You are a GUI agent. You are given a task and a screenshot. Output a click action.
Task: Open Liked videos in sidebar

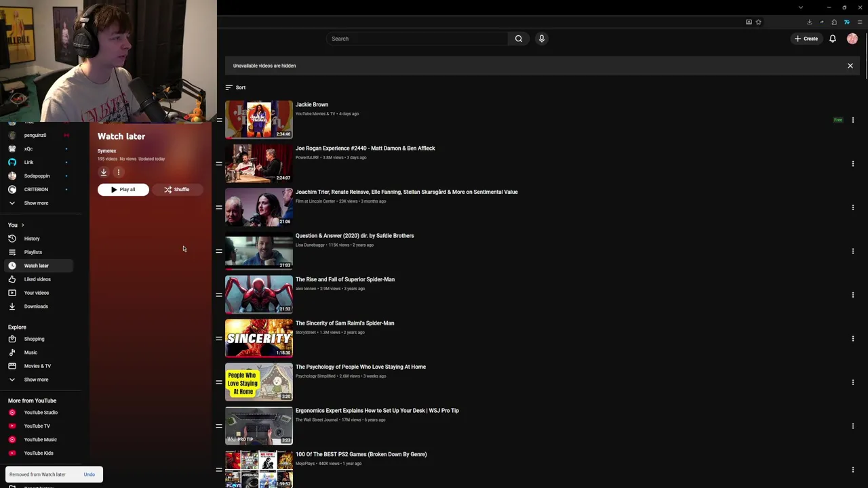pyautogui.click(x=37, y=279)
